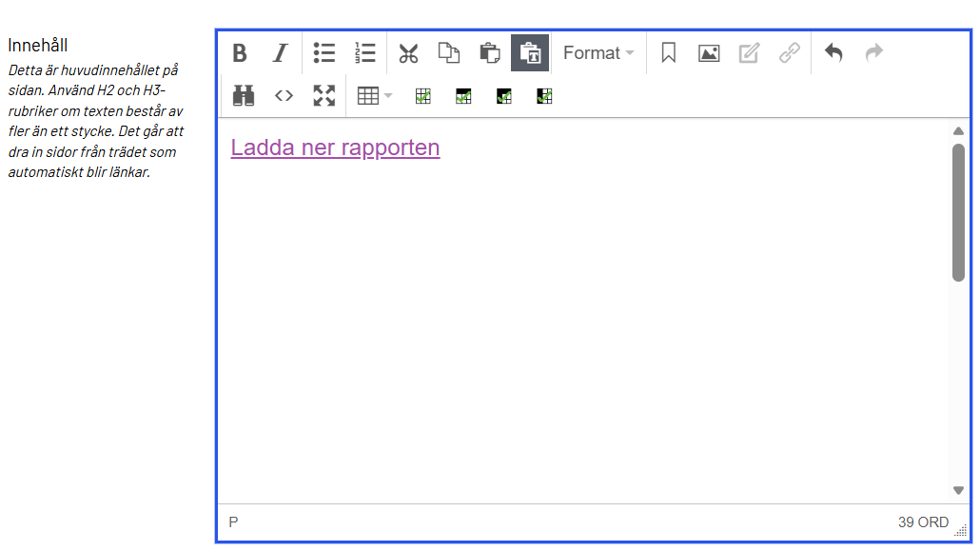Toggle the highlighted Paste as text button

(x=530, y=53)
